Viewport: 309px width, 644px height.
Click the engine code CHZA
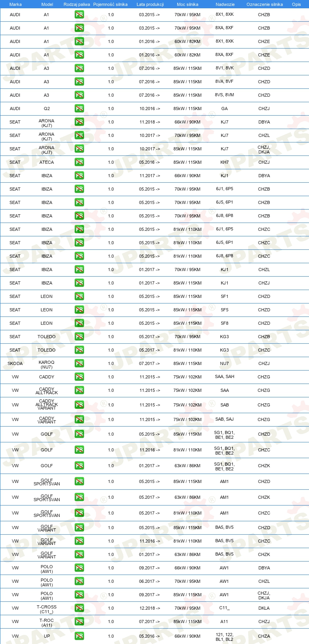(264, 636)
